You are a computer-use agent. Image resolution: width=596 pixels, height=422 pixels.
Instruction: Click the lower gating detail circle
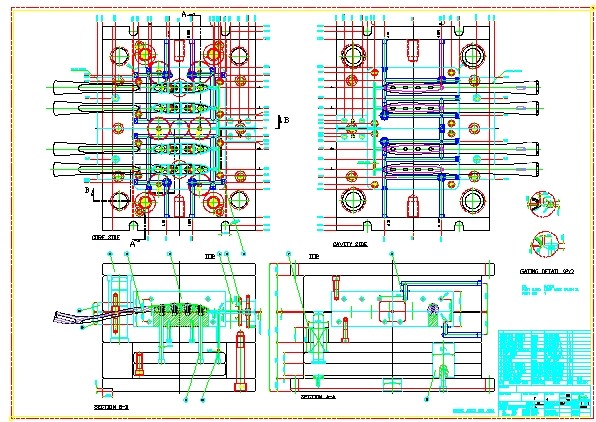coord(545,243)
